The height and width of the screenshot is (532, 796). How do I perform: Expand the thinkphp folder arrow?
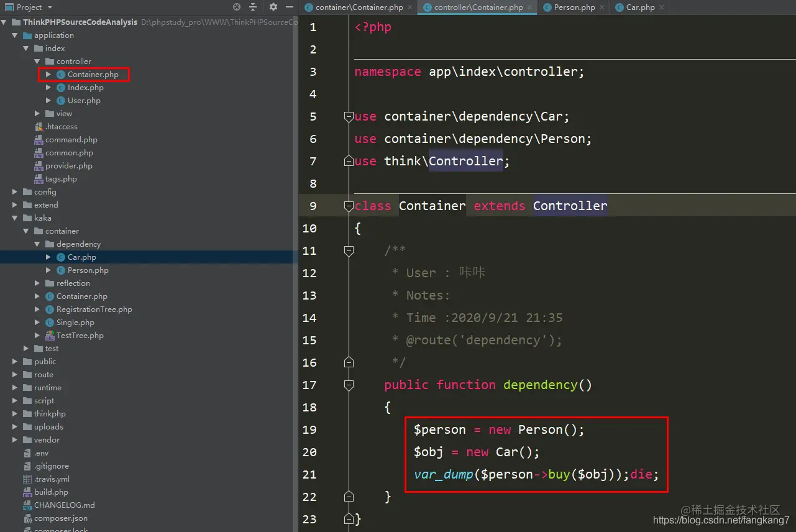tap(15, 414)
